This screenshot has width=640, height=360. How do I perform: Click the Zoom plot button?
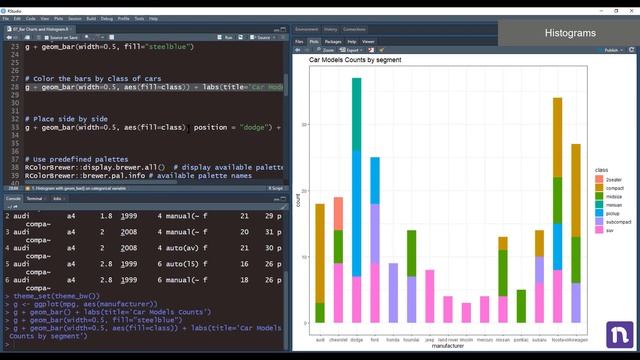point(325,50)
